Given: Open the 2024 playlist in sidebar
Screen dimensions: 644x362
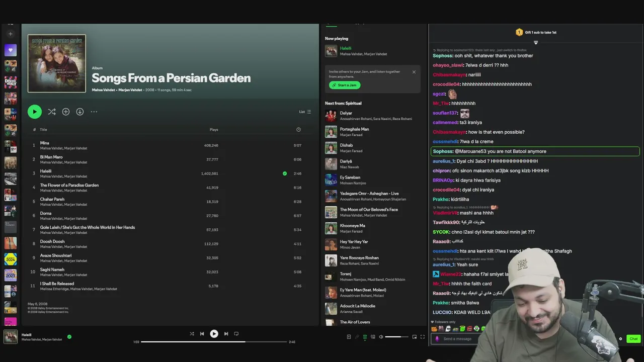Looking at the screenshot, I should (11, 259).
